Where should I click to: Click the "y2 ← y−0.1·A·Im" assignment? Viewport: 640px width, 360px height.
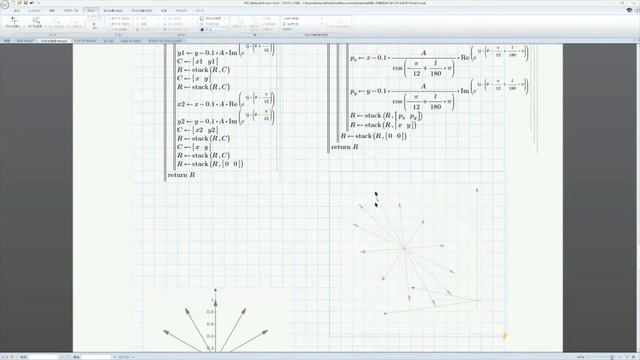pos(226,118)
